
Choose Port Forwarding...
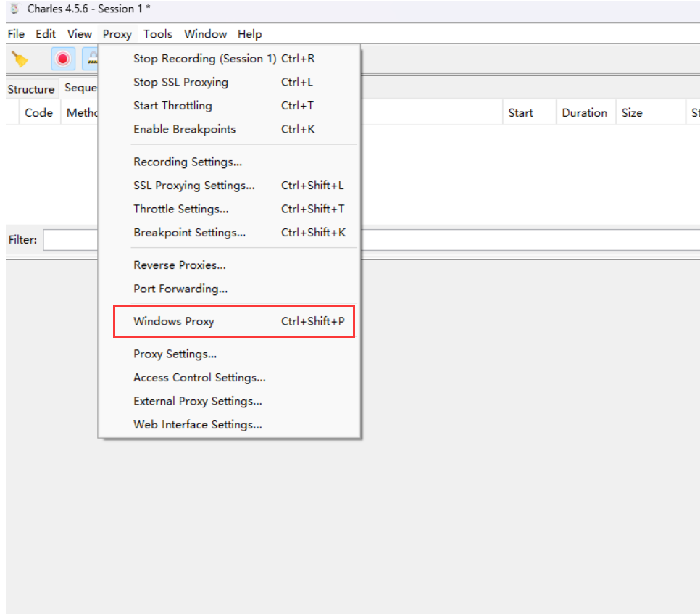[x=229, y=289]
